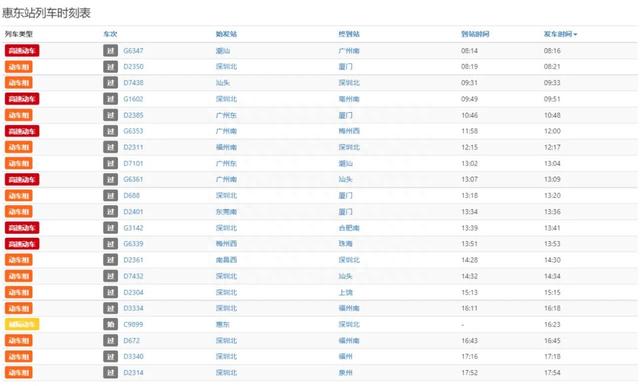
Task: Click the 过 badge beside train D2311
Action: click(110, 147)
